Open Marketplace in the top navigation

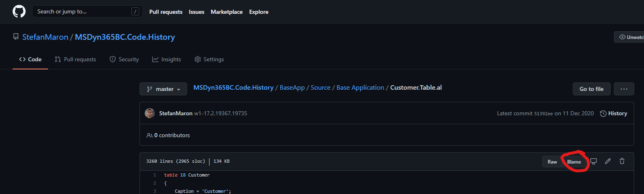click(x=227, y=12)
